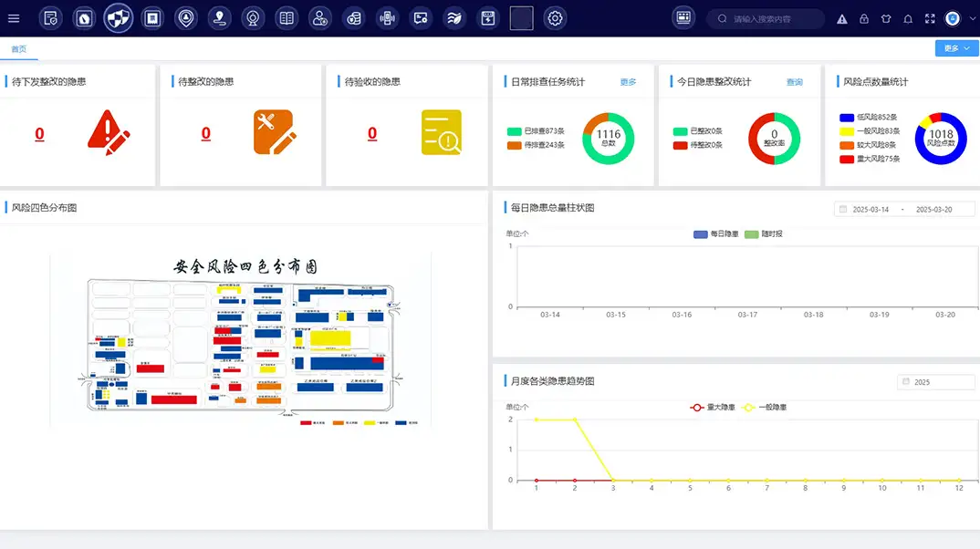Click the t-shirt theme icon
Viewport: 980px width, 549px height.
886,19
